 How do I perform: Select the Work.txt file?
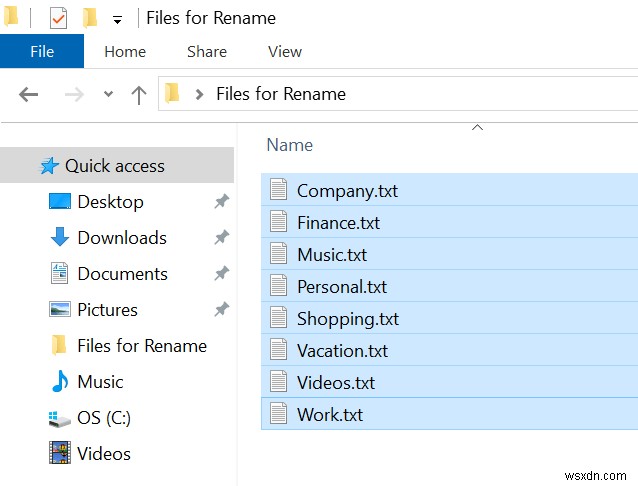click(450, 414)
